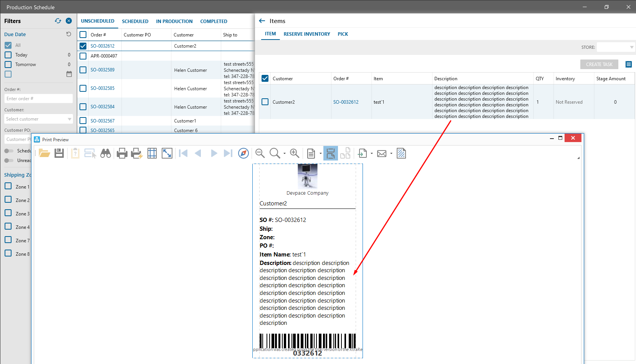
Task: Open the Select customer dropdown
Action: [x=38, y=119]
